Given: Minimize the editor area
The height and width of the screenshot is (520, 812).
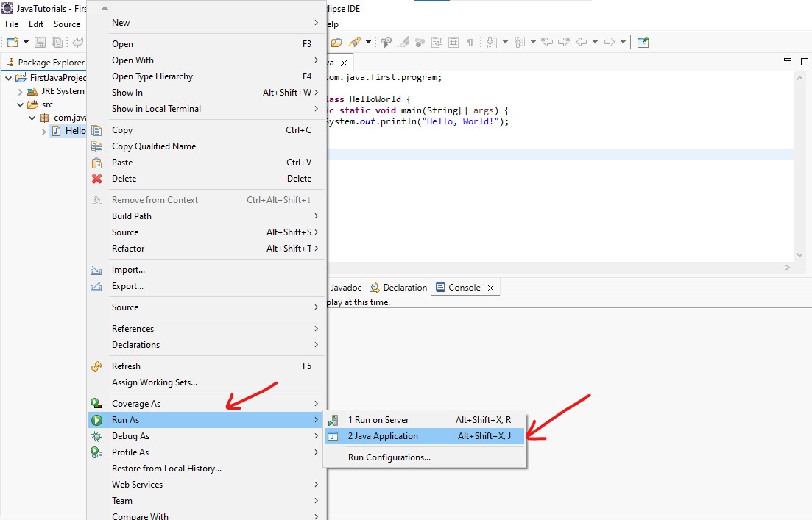Looking at the screenshot, I should [788, 60].
